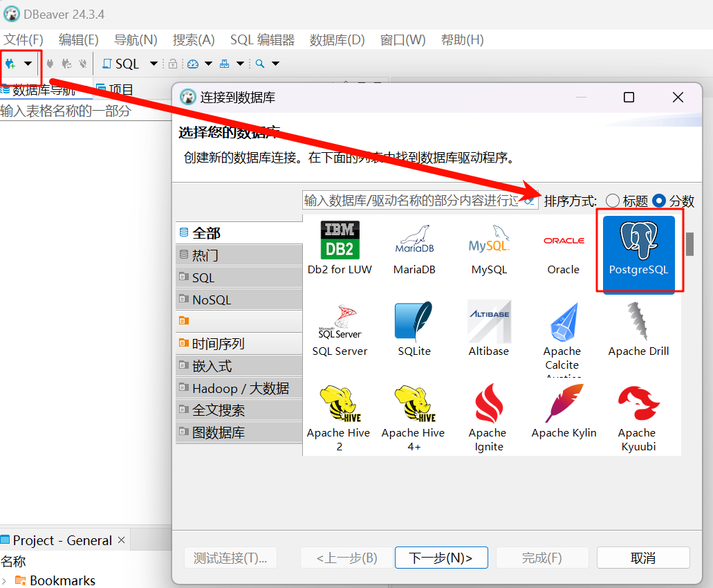This screenshot has width=713, height=588.
Task: Expand the search dropdown arrow
Action: tap(275, 64)
